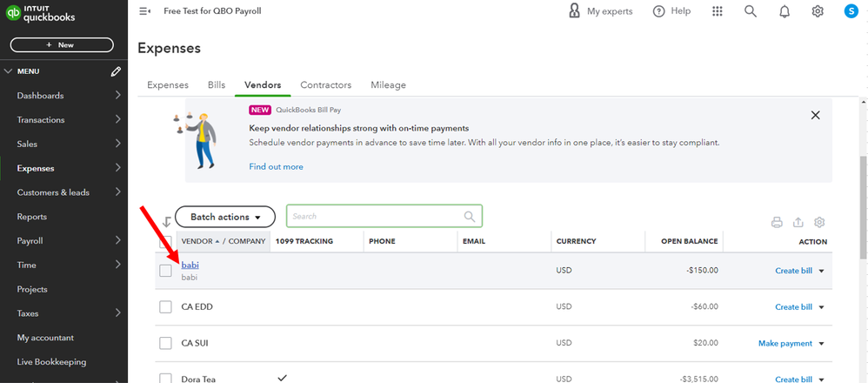Viewport: 868px width, 383px height.
Task: Expand the Dashboards submenu
Action: [117, 96]
